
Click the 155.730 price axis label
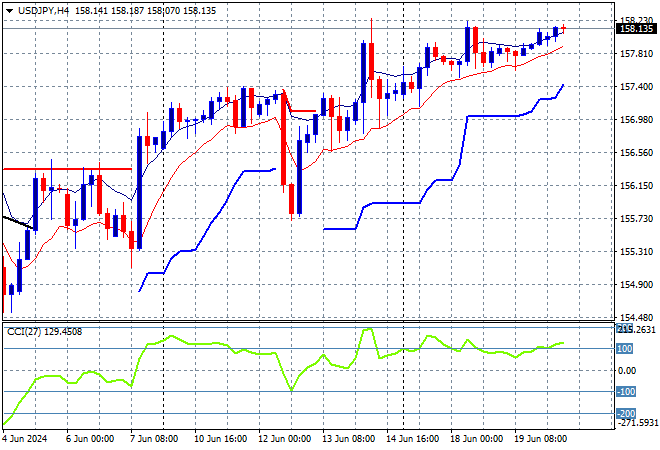coord(636,218)
